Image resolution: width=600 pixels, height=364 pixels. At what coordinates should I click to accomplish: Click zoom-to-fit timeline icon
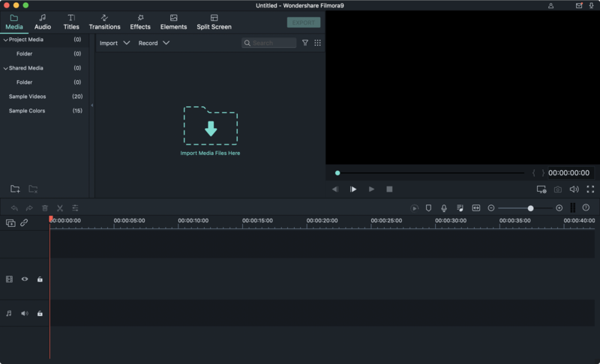pos(476,208)
